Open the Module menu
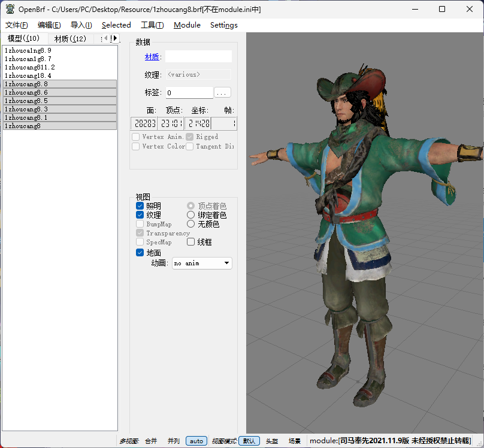Screen dimensions: 484x448 [x=187, y=25]
